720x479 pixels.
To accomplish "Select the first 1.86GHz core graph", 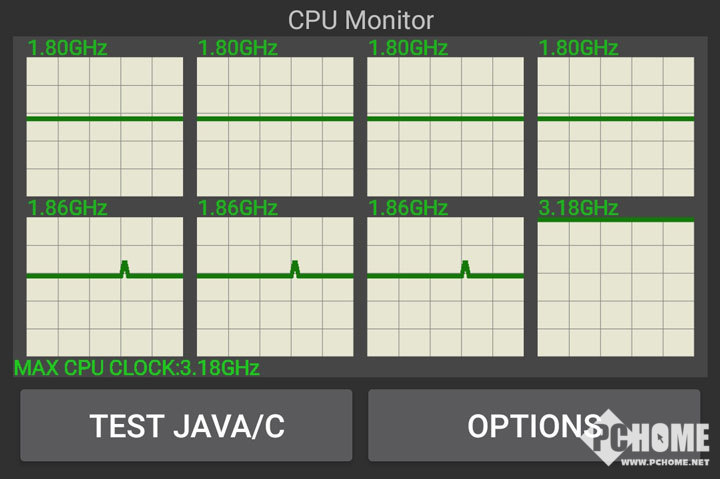I will [x=105, y=287].
